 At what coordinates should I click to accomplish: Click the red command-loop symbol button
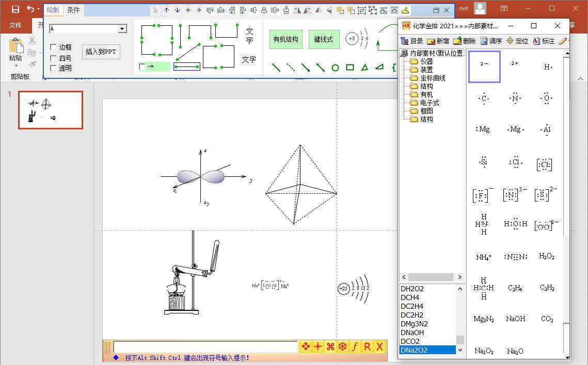(330, 346)
